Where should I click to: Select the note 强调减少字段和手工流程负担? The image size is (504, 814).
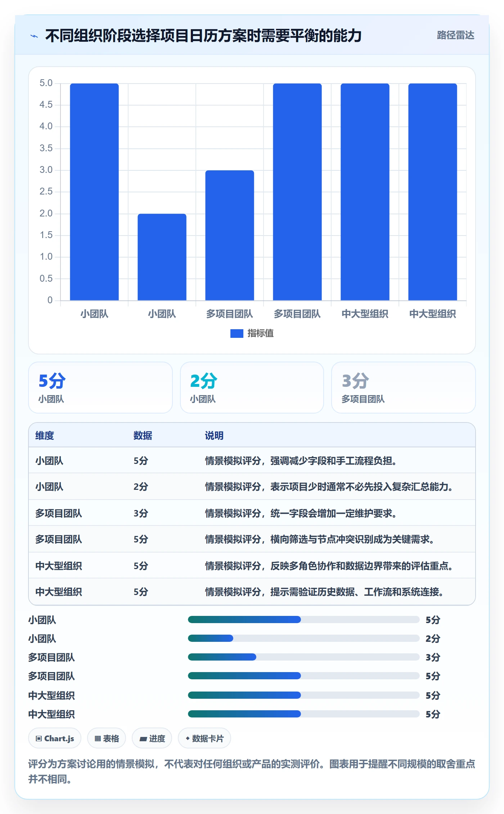301,461
